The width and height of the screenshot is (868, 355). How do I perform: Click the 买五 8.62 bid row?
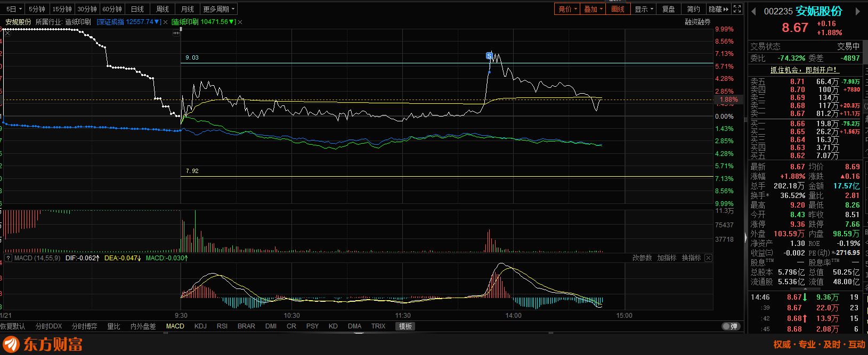coord(805,155)
